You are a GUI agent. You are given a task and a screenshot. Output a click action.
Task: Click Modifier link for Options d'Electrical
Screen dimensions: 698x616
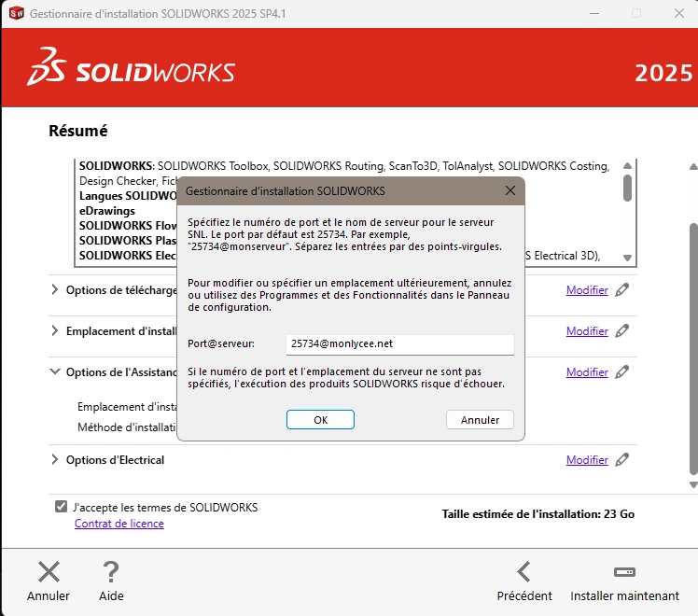pos(587,459)
